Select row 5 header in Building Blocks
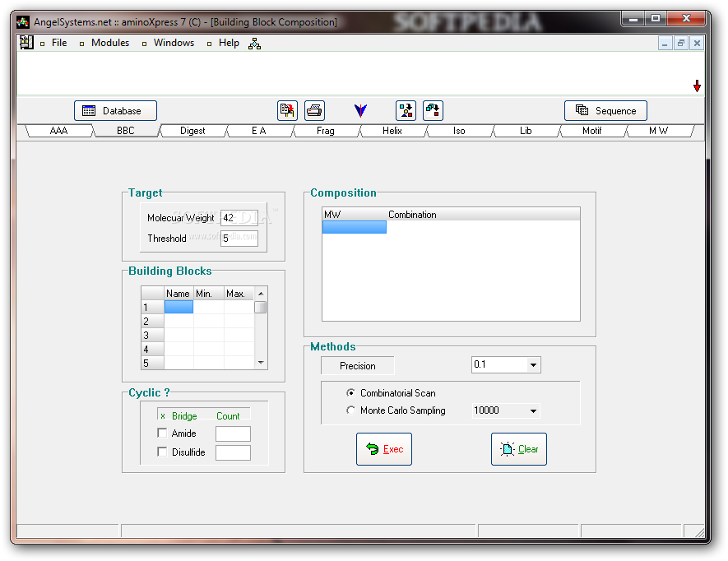The width and height of the screenshot is (728, 561). (x=152, y=363)
